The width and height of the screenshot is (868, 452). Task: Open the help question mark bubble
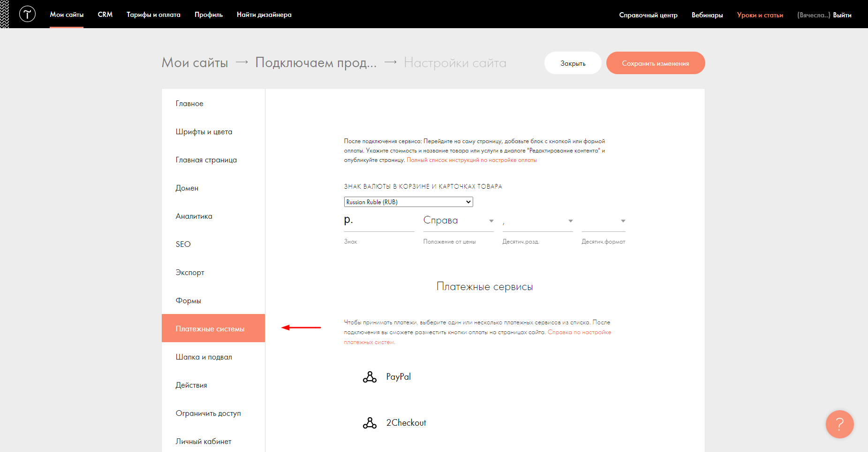pos(839,424)
